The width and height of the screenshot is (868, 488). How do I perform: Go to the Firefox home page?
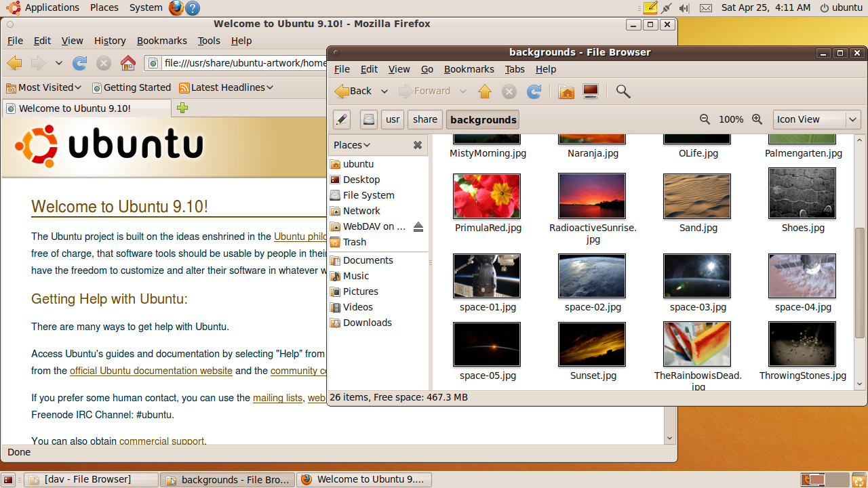pos(127,63)
